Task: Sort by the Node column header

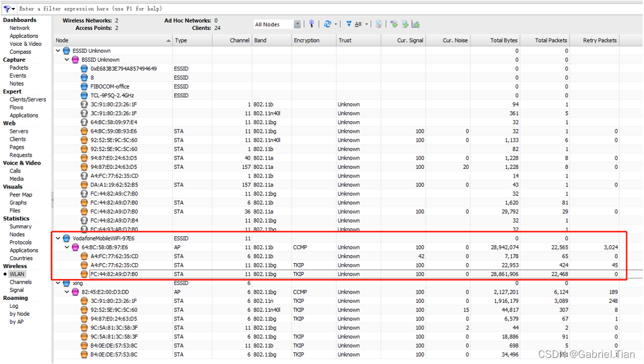Action: tap(113, 40)
